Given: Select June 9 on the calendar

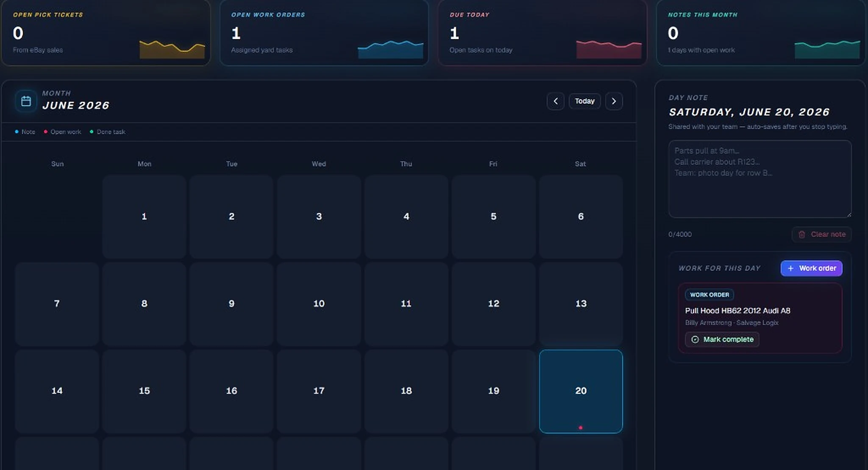Looking at the screenshot, I should pos(231,304).
